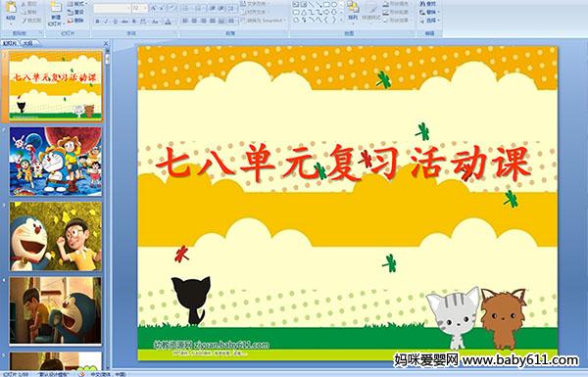This screenshot has width=588, height=377.
Task: Select the oval shape in shapes gallery
Action: pos(334,5)
